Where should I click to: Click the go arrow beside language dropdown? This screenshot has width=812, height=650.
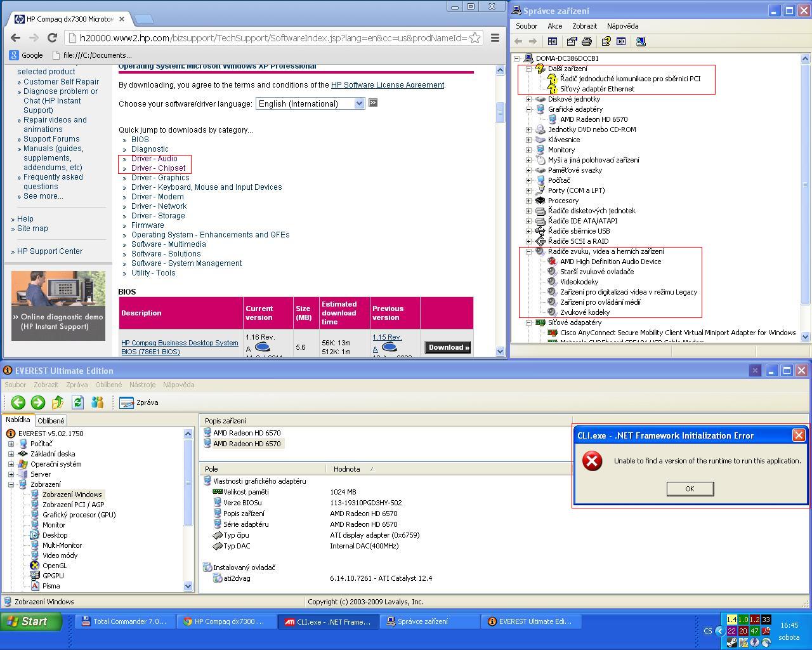pyautogui.click(x=373, y=103)
